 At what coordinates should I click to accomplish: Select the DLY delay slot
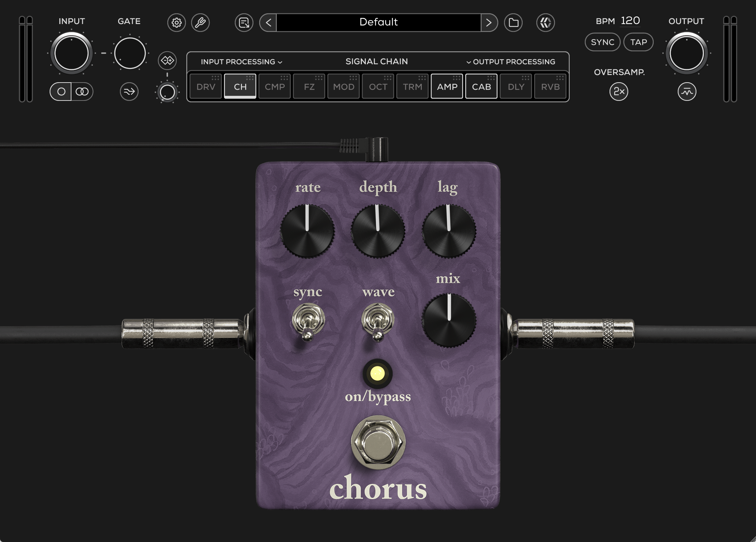coord(516,86)
